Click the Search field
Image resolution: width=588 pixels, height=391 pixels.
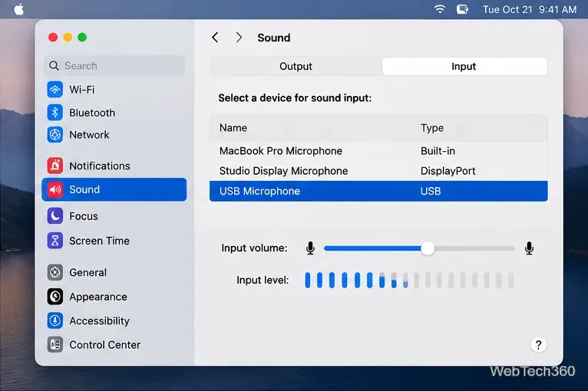(x=114, y=65)
